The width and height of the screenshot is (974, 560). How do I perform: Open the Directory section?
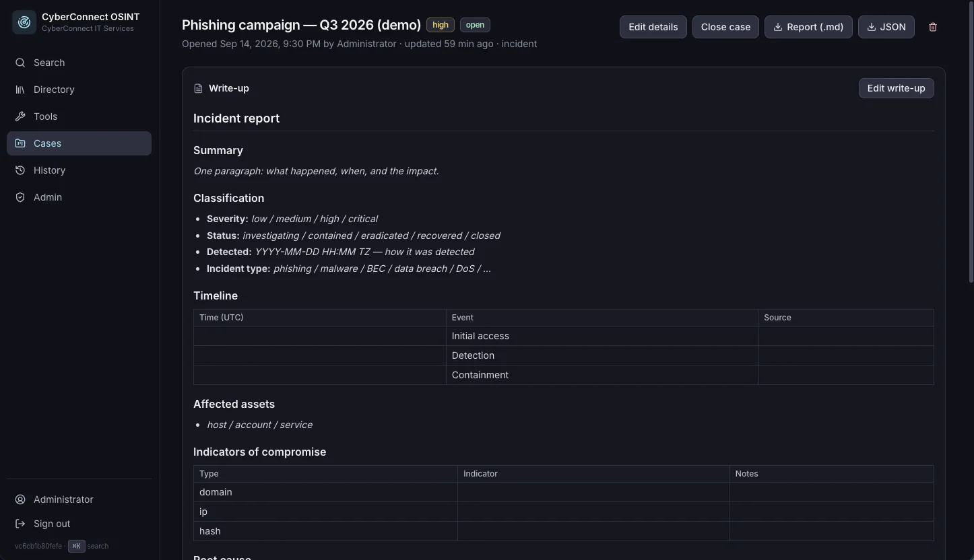tap(79, 90)
